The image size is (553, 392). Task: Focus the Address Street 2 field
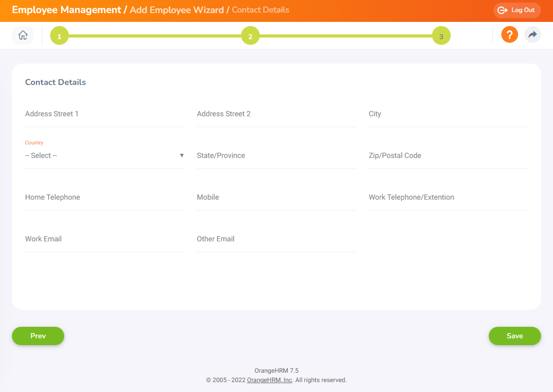pos(276,115)
